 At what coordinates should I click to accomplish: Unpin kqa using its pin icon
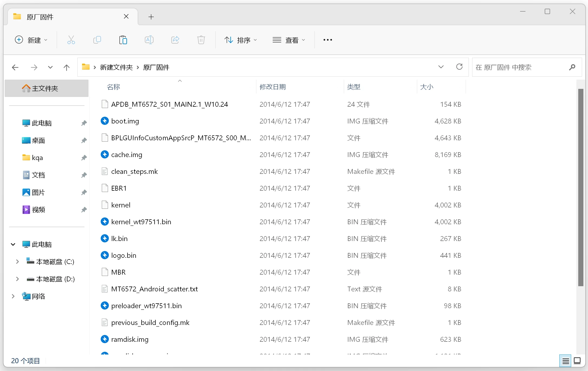[x=84, y=158]
